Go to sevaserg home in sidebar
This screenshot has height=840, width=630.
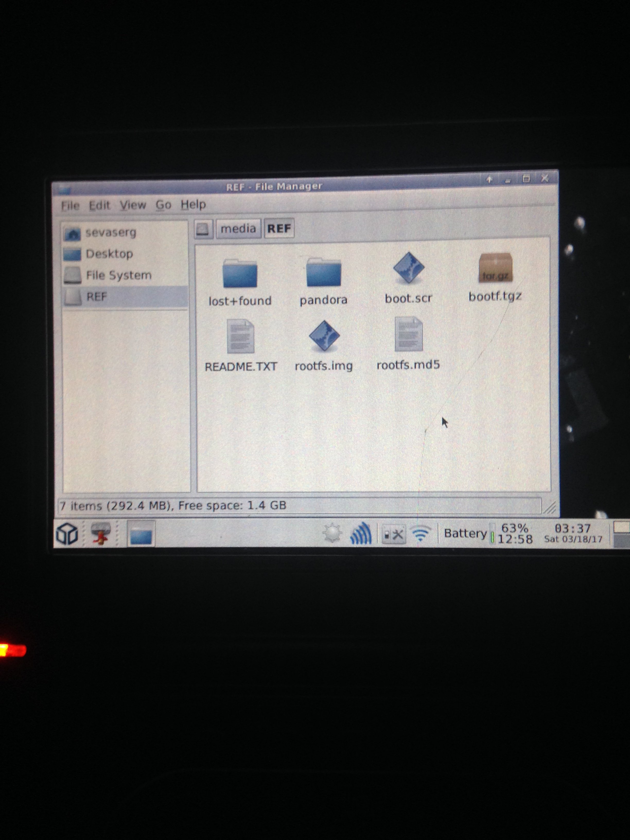click(110, 232)
